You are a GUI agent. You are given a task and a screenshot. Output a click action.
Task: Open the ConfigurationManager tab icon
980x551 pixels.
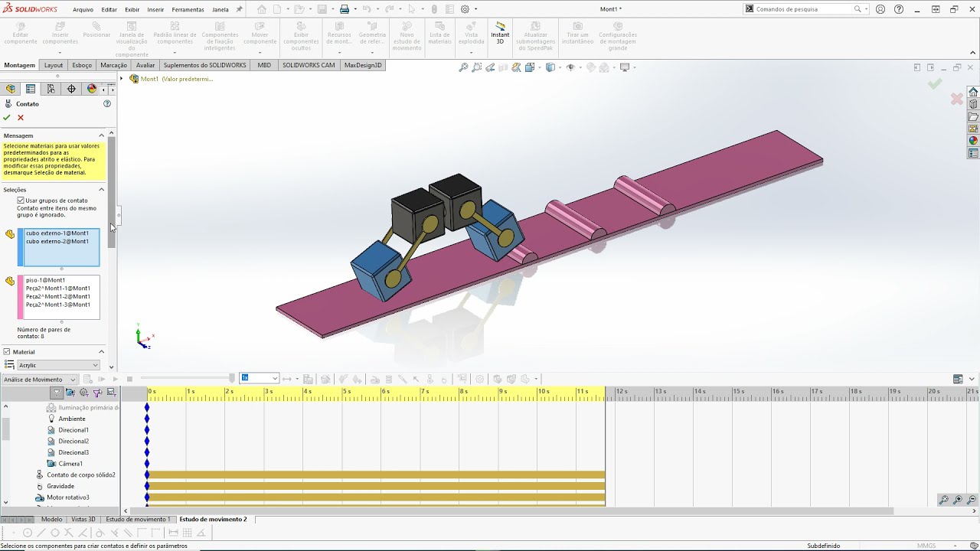point(51,89)
